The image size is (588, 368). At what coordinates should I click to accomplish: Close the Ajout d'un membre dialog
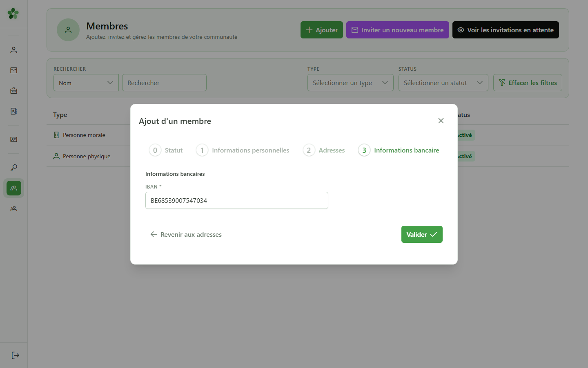click(441, 121)
